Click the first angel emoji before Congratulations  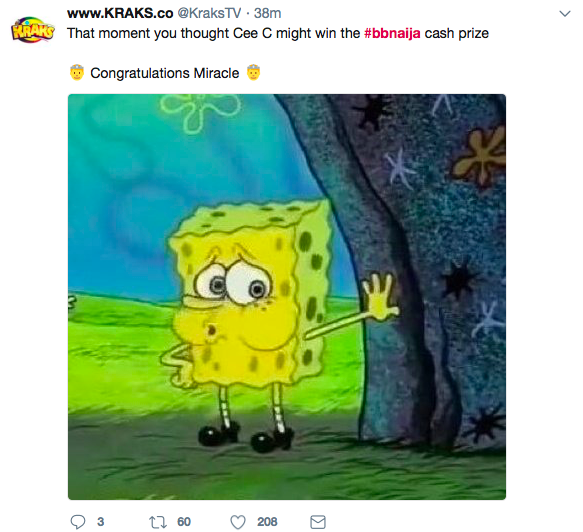[77, 72]
